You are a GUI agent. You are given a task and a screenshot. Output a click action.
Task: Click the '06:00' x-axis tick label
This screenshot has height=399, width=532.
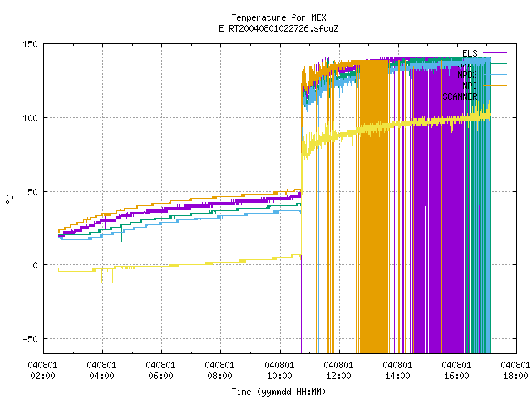(160, 377)
